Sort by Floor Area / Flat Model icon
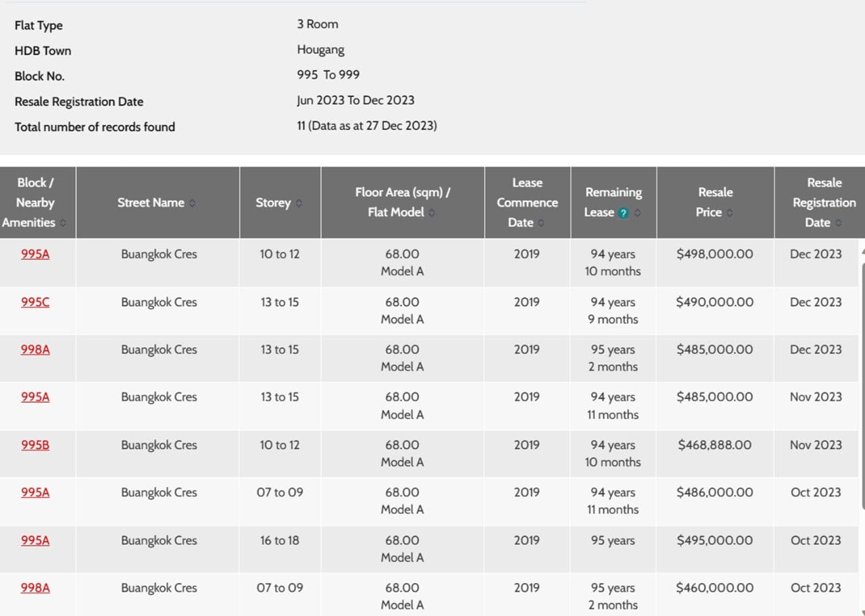This screenshot has height=616, width=865. tap(432, 213)
